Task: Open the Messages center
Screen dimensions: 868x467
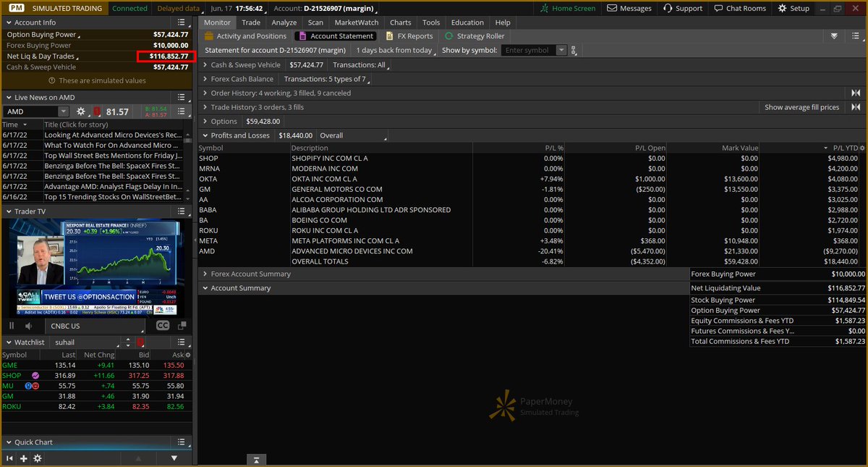Action: 630,8
